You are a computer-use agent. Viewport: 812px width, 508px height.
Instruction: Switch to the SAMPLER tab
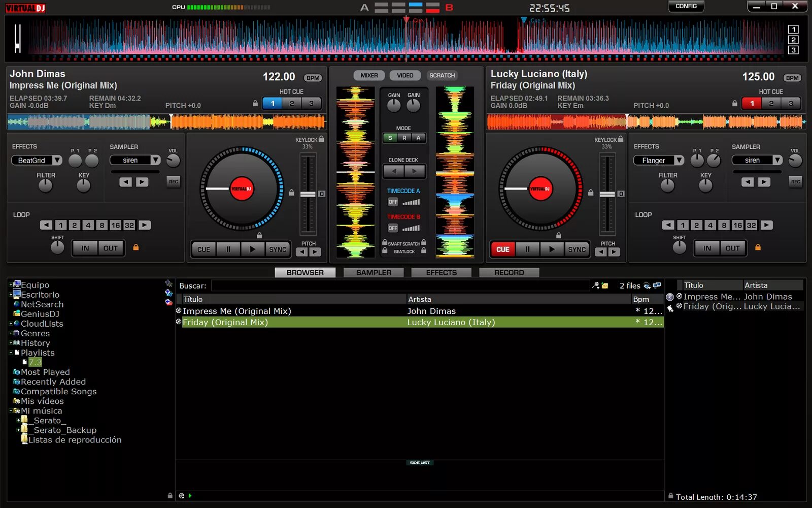(x=374, y=272)
